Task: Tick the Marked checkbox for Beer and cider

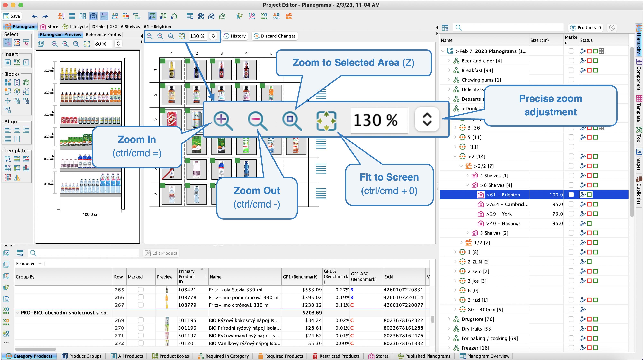Action: (x=571, y=61)
